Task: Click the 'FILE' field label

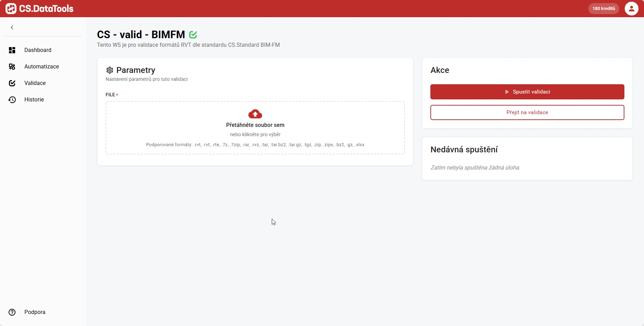Action: pyautogui.click(x=110, y=95)
